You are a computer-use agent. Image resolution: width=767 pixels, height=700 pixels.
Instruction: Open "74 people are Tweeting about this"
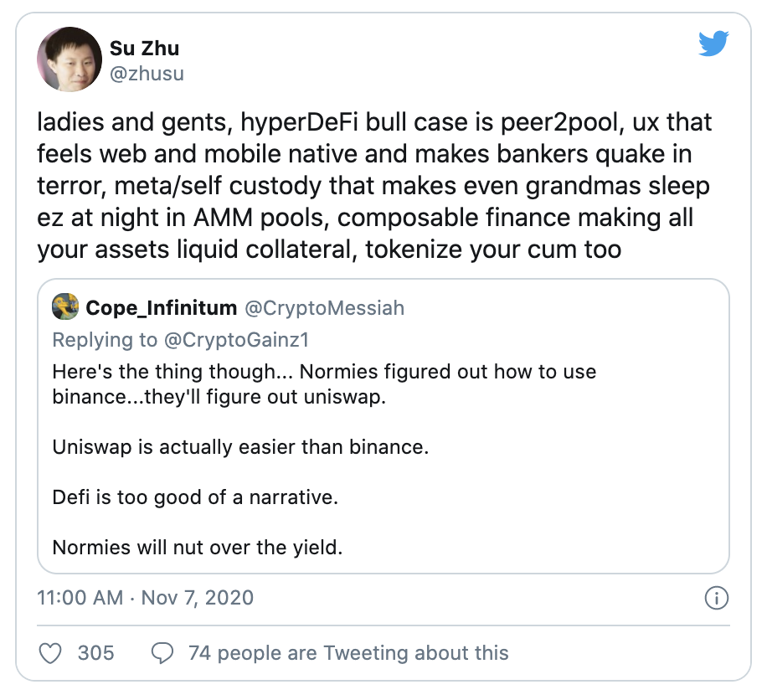pos(348,652)
